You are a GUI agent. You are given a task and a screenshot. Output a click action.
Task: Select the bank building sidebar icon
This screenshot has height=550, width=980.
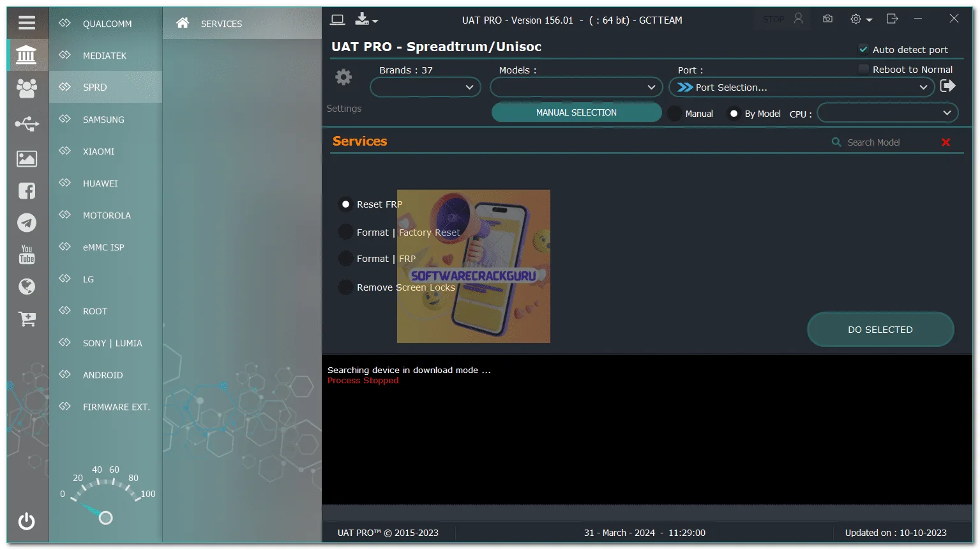pyautogui.click(x=26, y=55)
